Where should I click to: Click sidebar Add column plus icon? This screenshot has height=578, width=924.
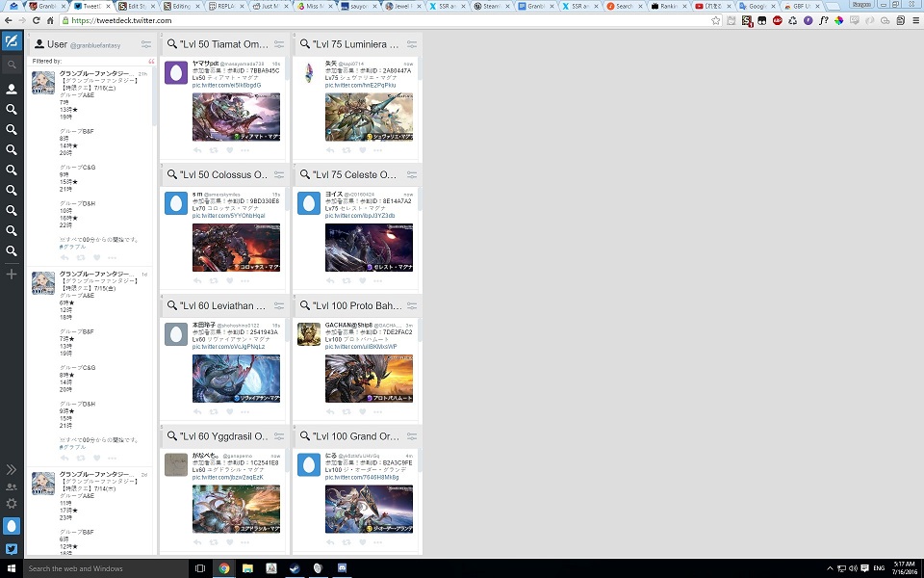pyautogui.click(x=12, y=275)
